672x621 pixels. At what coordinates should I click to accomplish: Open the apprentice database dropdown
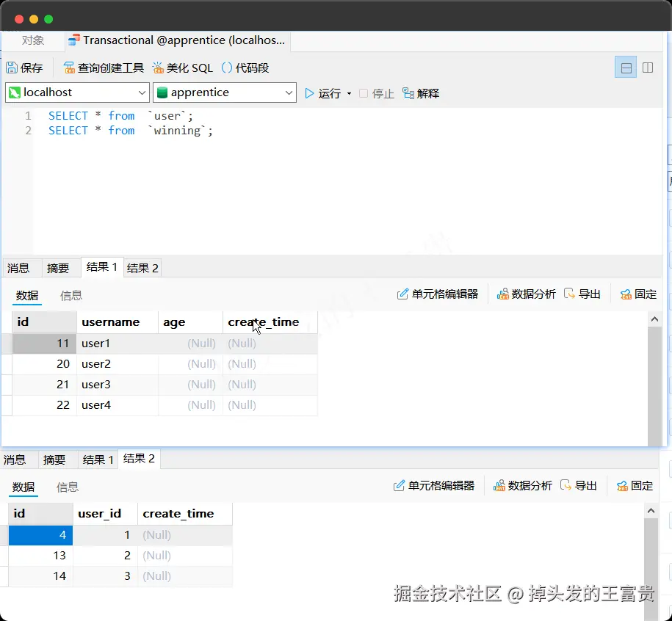(x=225, y=92)
